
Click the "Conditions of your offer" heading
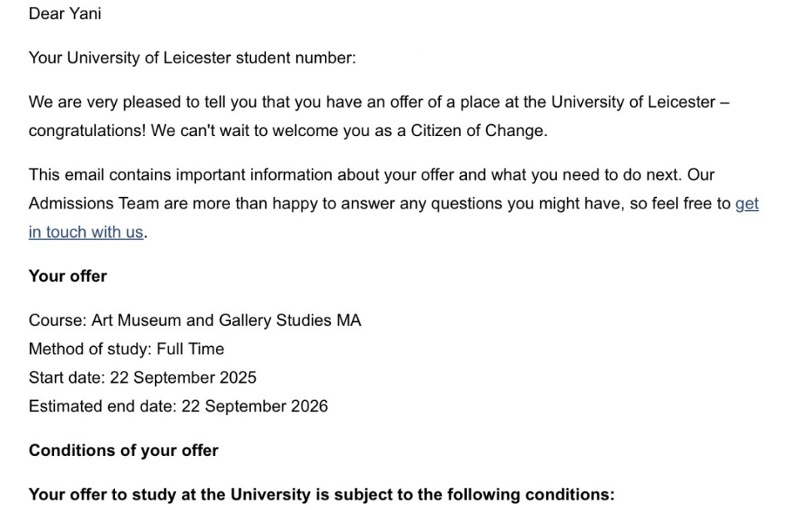coord(123,451)
